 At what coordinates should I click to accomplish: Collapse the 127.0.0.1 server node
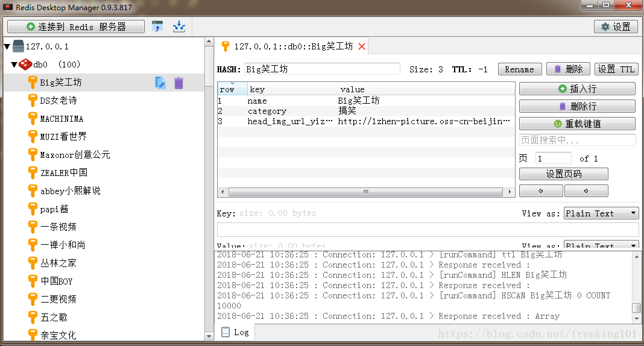point(7,46)
